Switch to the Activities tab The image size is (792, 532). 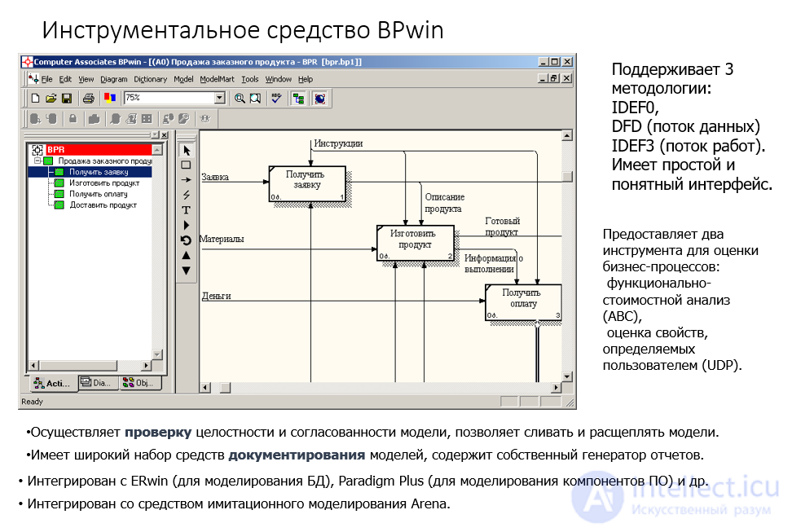pos(52,384)
